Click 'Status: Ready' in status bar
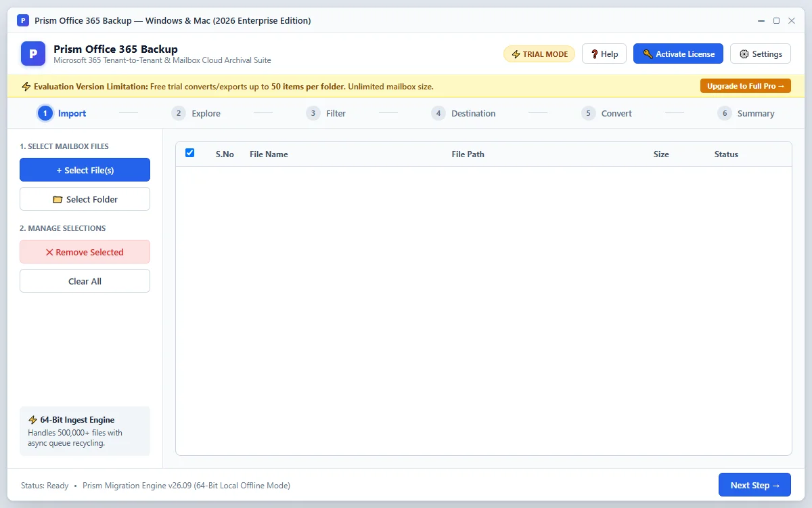 click(x=45, y=486)
